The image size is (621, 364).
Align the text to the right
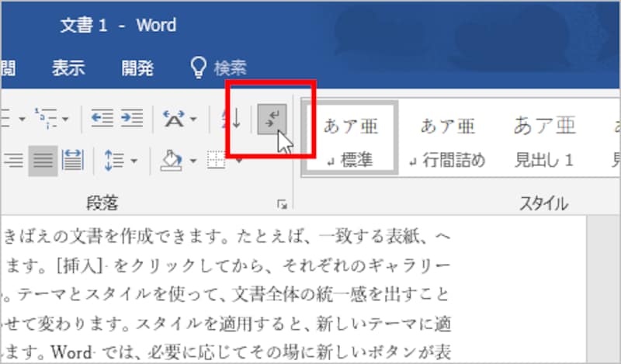coord(13,161)
